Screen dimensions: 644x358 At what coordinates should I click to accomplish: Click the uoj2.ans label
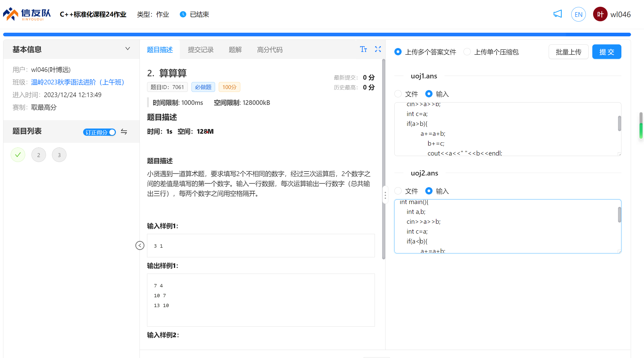point(424,173)
